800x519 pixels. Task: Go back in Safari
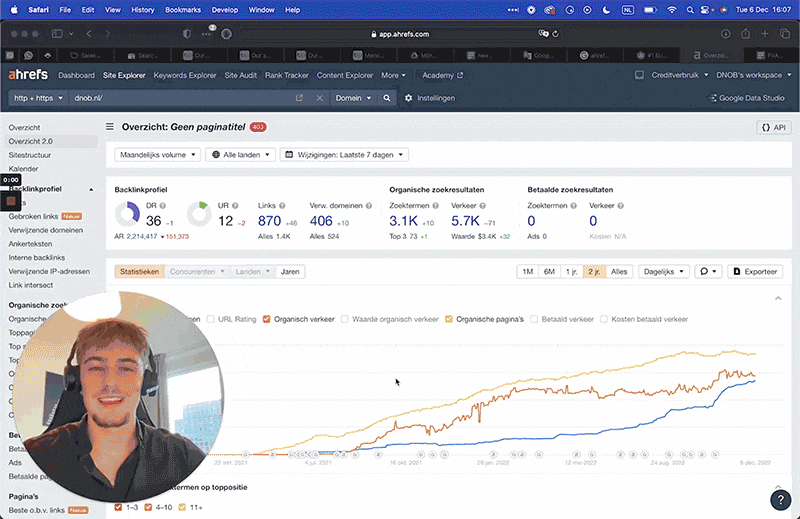coord(89,34)
